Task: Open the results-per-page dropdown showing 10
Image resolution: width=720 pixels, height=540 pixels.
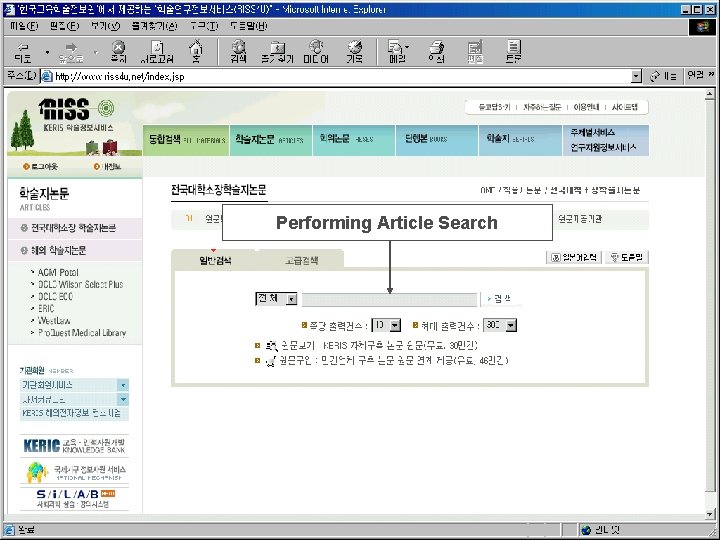Action: point(386,325)
